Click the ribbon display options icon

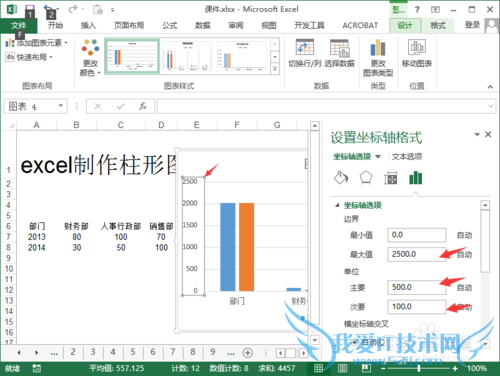click(435, 9)
